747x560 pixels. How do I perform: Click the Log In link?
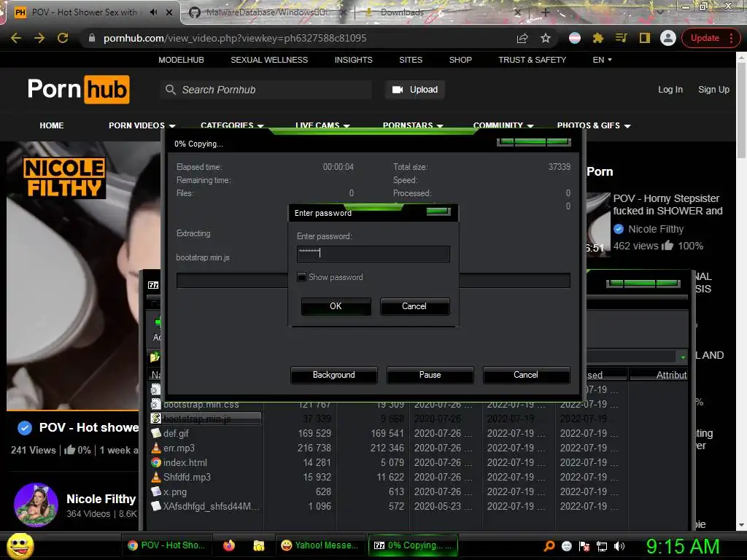click(x=670, y=90)
